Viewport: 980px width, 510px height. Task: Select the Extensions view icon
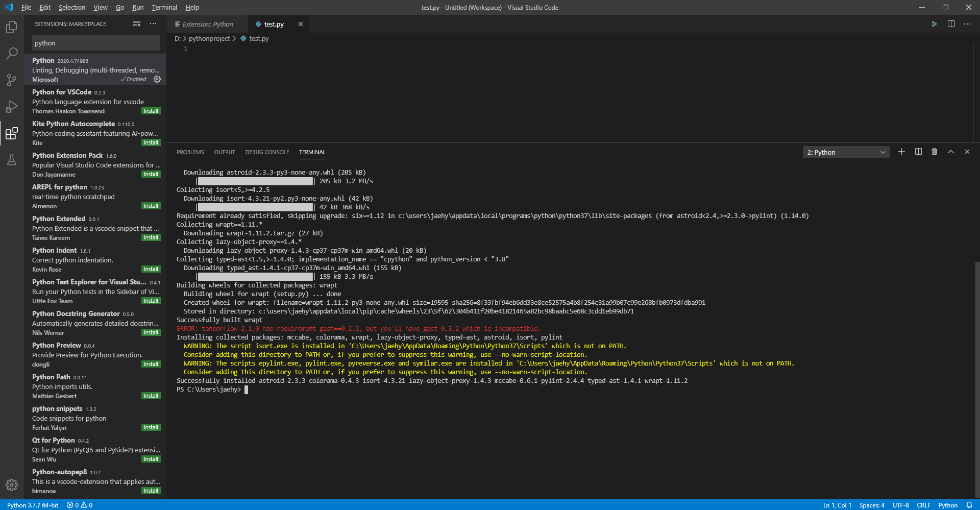point(12,133)
